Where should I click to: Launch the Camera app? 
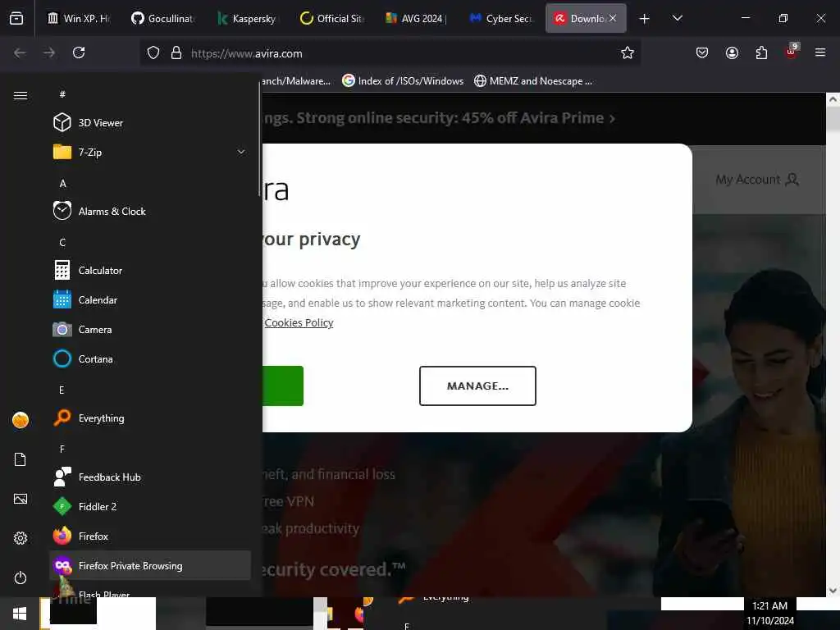(150, 330)
